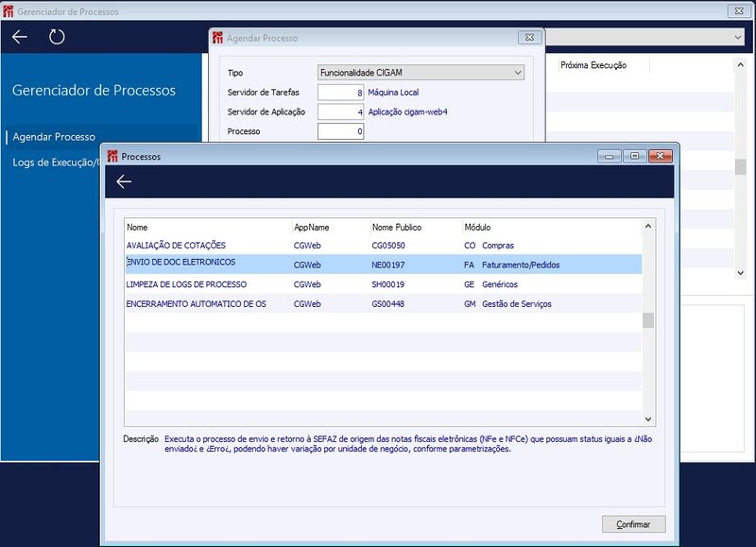The width and height of the screenshot is (756, 547).
Task: Click the AppName column header
Action: tap(331, 227)
